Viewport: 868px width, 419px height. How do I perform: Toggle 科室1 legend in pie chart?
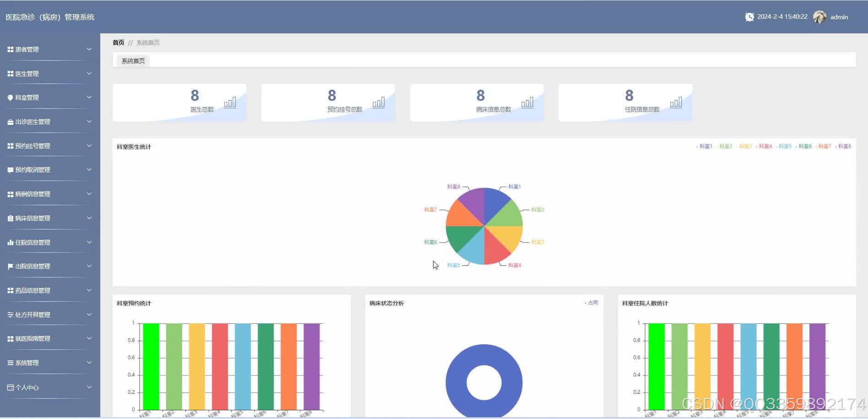(705, 146)
